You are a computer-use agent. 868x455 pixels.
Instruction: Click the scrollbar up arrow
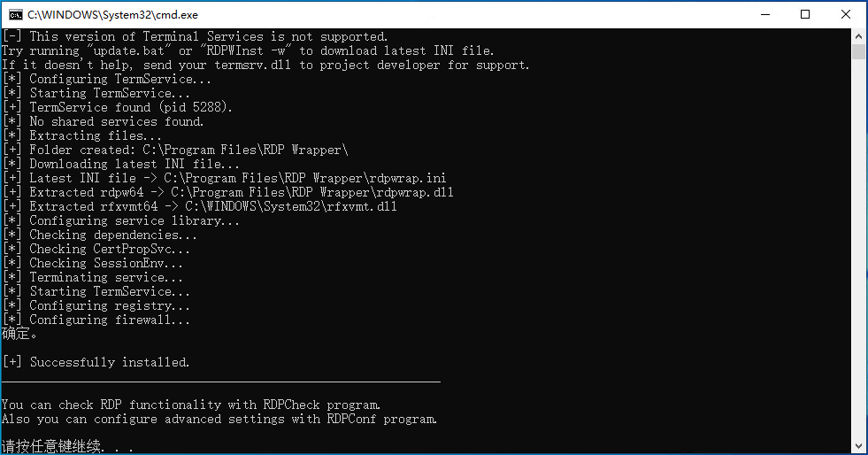coord(858,36)
